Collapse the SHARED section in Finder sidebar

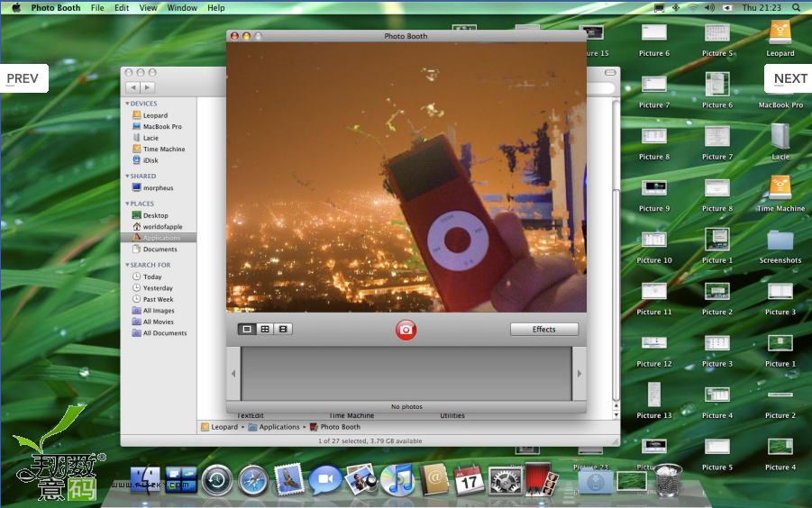coord(127,176)
